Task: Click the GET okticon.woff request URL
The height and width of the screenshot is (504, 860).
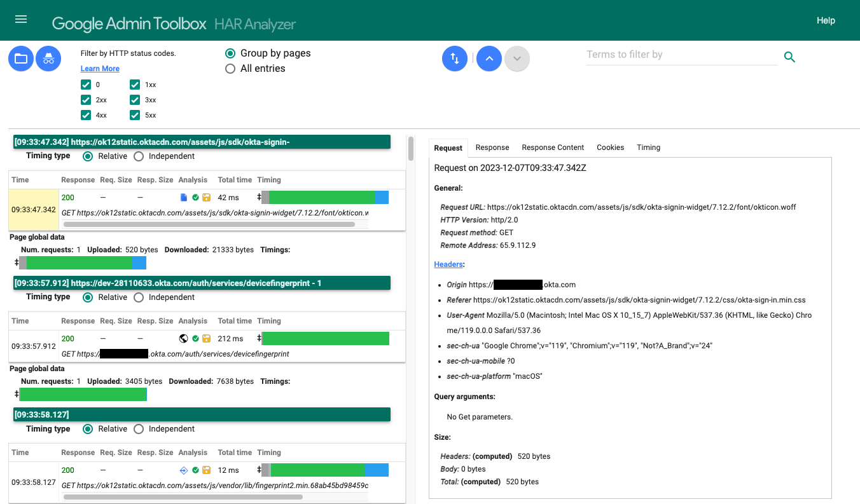Action: [x=215, y=213]
